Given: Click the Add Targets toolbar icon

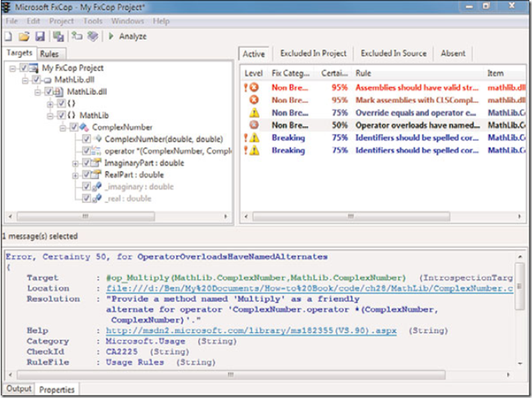Looking at the screenshot, I should click(x=77, y=36).
